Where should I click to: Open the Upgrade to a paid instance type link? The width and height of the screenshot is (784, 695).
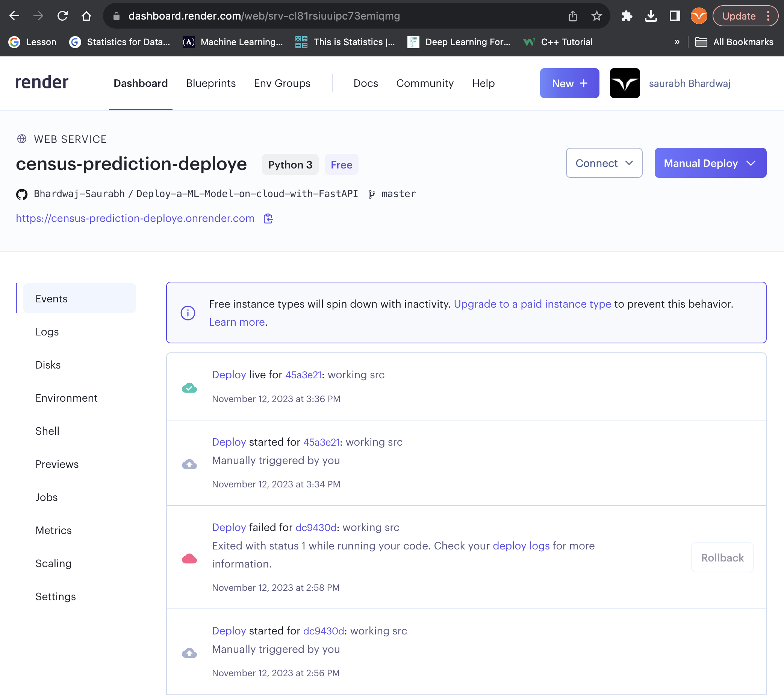click(532, 303)
